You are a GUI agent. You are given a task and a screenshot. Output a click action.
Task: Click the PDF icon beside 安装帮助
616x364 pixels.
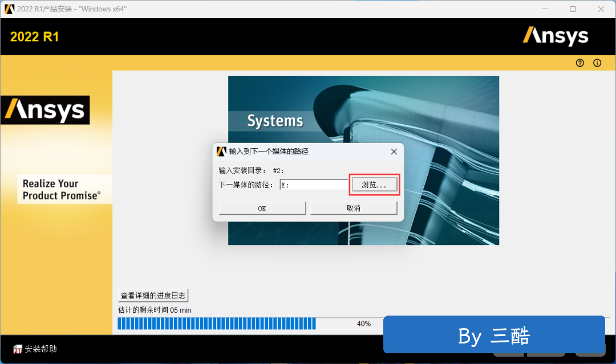(x=17, y=349)
